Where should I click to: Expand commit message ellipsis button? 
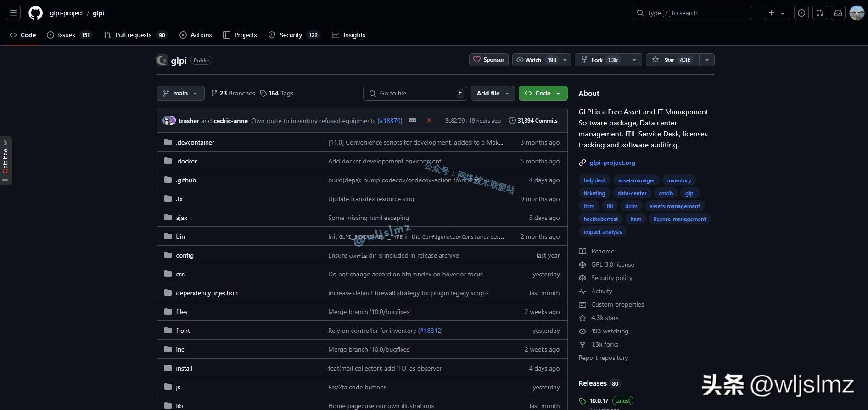(413, 121)
